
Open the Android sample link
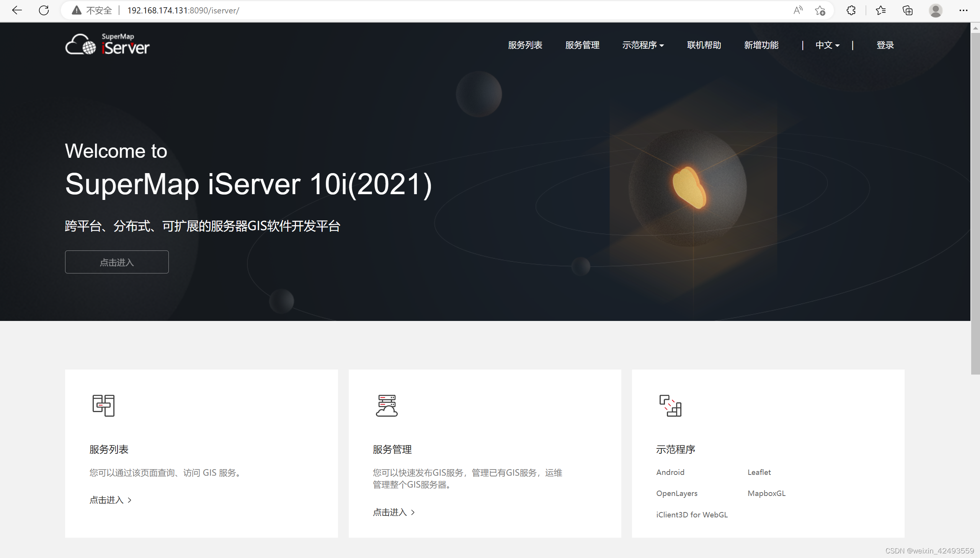(x=670, y=472)
